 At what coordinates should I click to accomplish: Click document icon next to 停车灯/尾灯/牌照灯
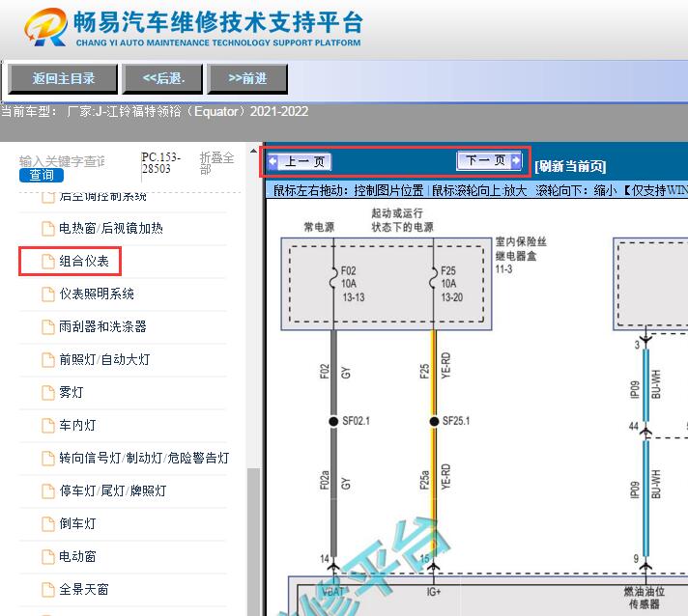pyautogui.click(x=47, y=491)
